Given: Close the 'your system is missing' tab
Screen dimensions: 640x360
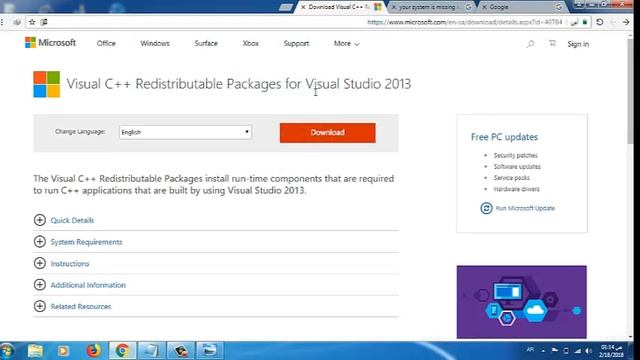Looking at the screenshot, I should point(393,7).
